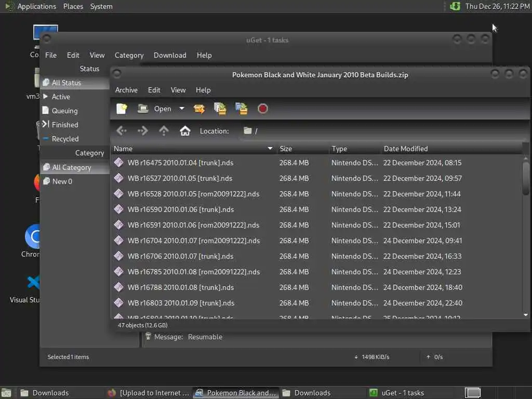Click date cell 24 December 2024, 22:40

point(423,303)
